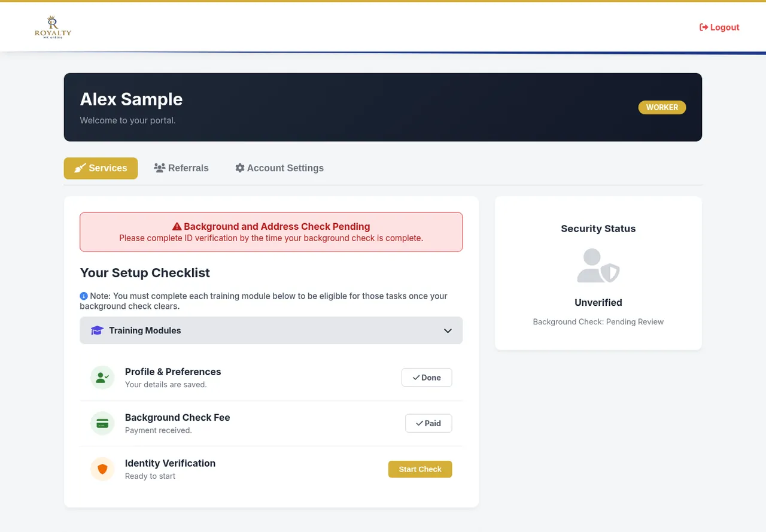
Task: Go to the Account Settings tab
Action: (279, 168)
